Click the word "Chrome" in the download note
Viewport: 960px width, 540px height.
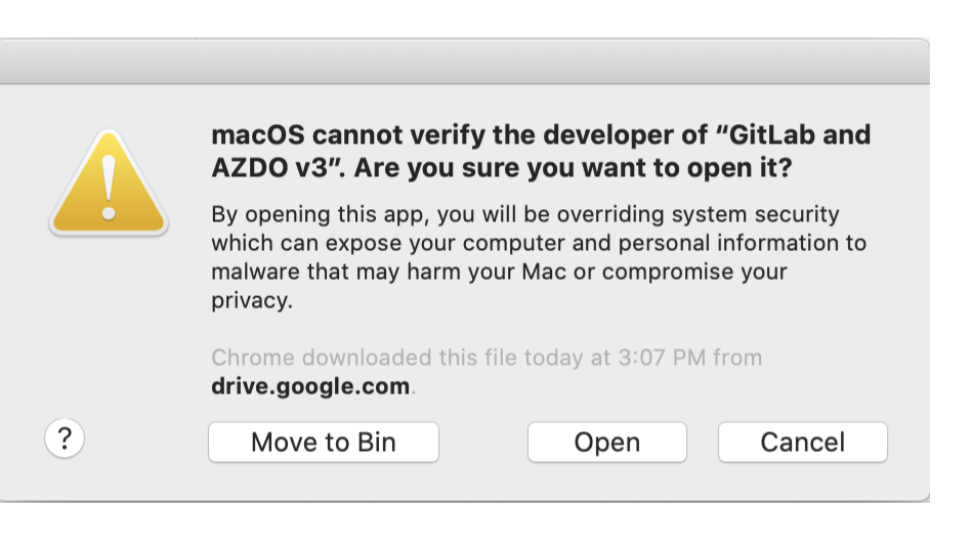point(253,358)
